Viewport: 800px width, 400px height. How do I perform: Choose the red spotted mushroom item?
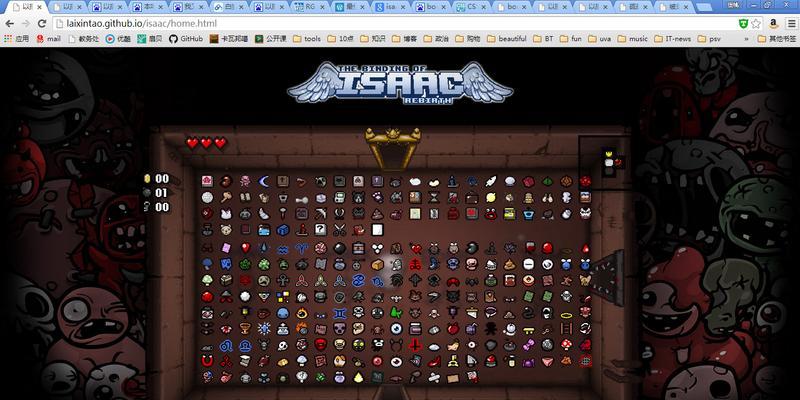click(566, 345)
